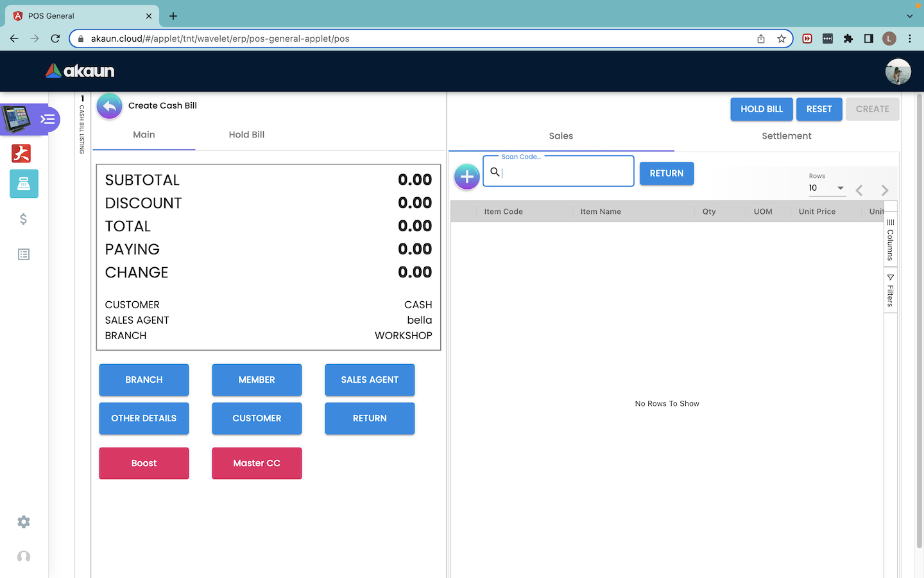The height and width of the screenshot is (578, 924).
Task: Click the RESET button
Action: [x=819, y=109]
